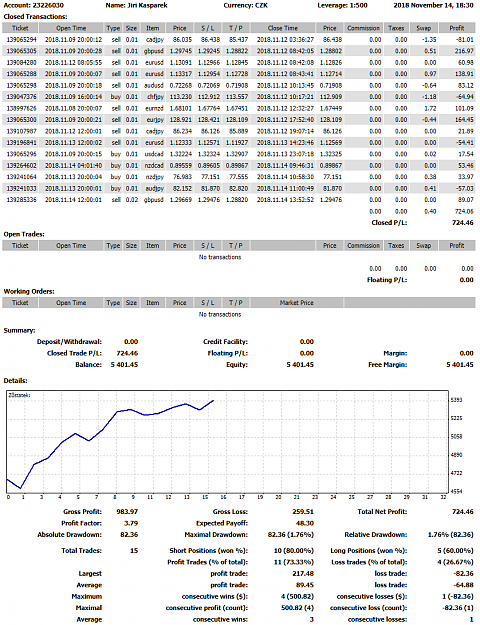
Task: Click the audjpy item cell
Action: pyautogui.click(x=154, y=189)
